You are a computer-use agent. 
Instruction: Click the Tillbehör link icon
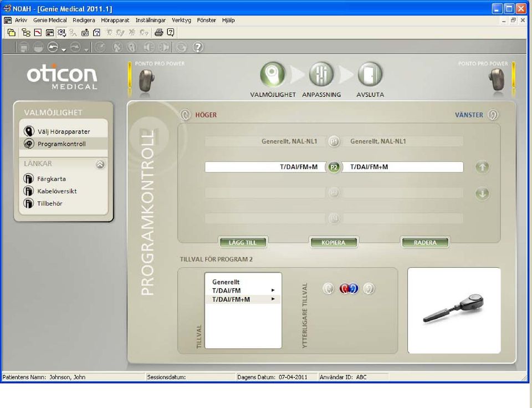[x=28, y=203]
